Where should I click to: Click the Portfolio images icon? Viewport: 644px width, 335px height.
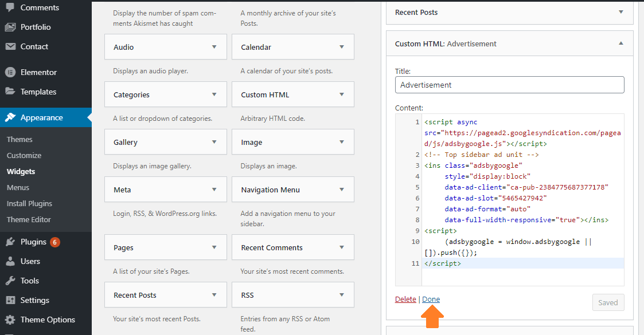point(10,27)
